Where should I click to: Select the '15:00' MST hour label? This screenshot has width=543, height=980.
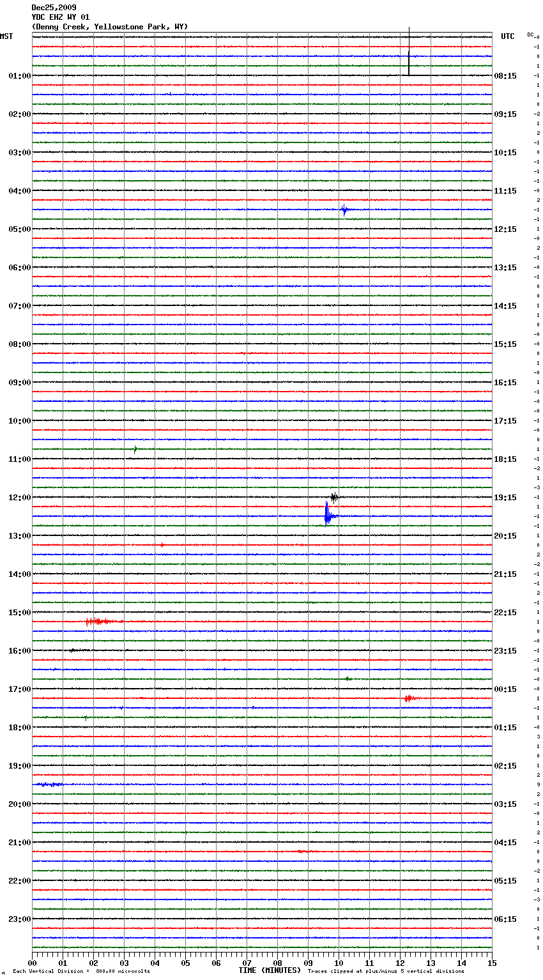(20, 613)
